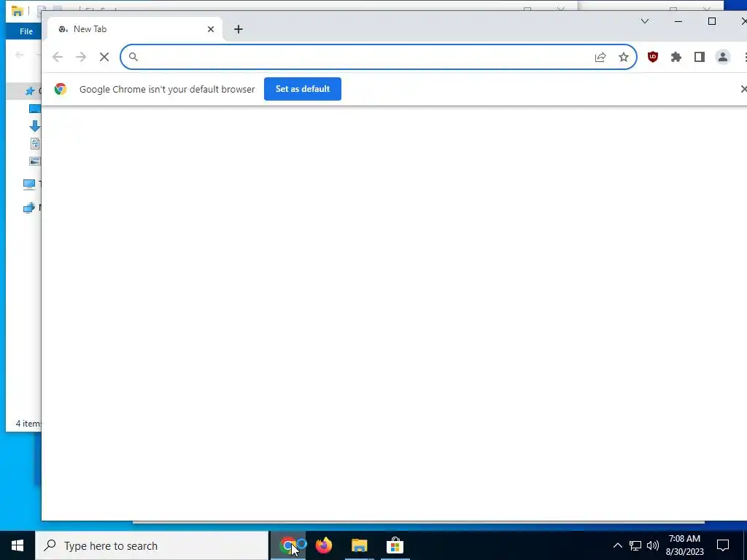Focus the Chrome address bar
This screenshot has width=747, height=560.
pos(379,57)
